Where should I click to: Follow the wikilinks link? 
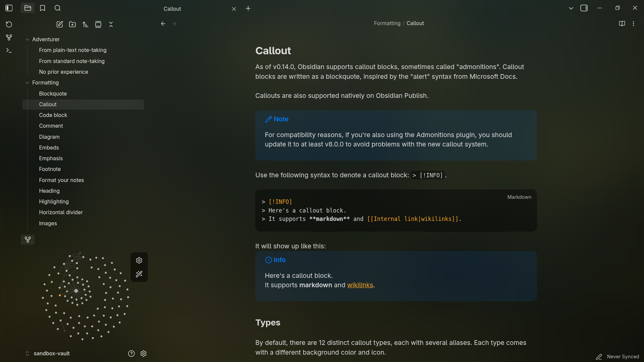click(360, 285)
